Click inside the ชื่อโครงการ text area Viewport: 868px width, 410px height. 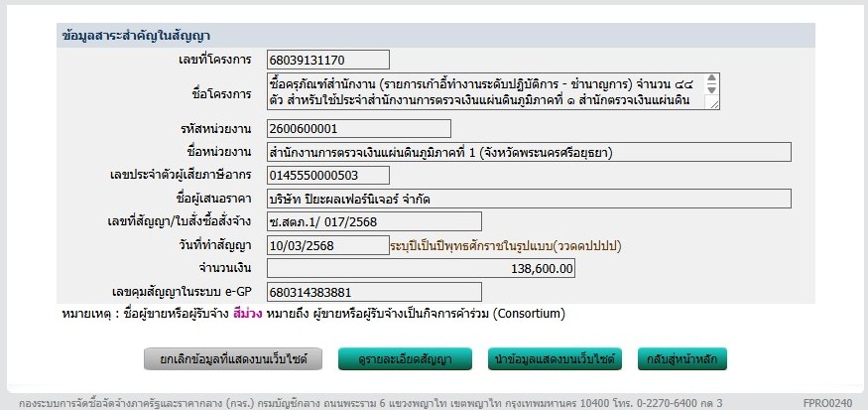point(486,90)
